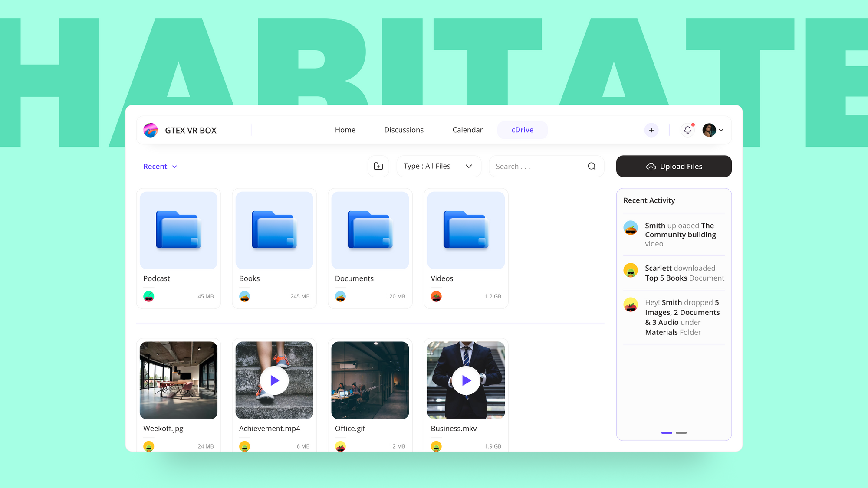Create a new folder
Viewport: 868px width, 488px height.
(378, 166)
